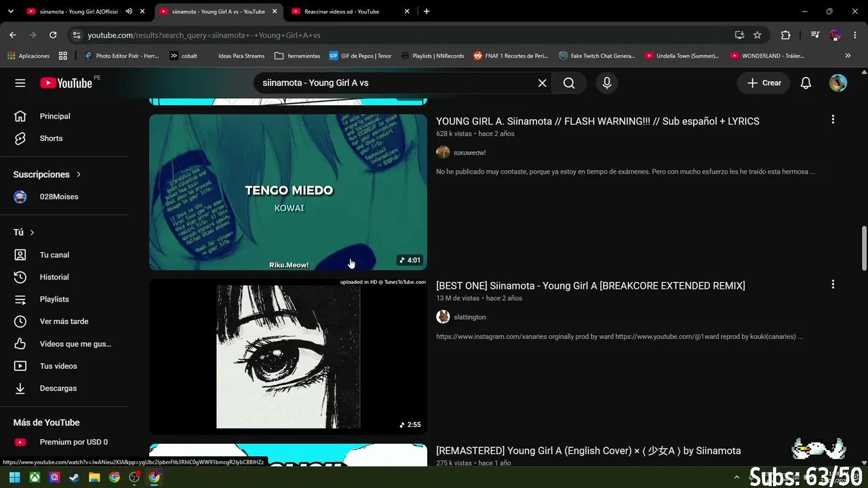Viewport: 868px width, 488px height.
Task: Open Steam from the taskbar
Action: coord(74,477)
